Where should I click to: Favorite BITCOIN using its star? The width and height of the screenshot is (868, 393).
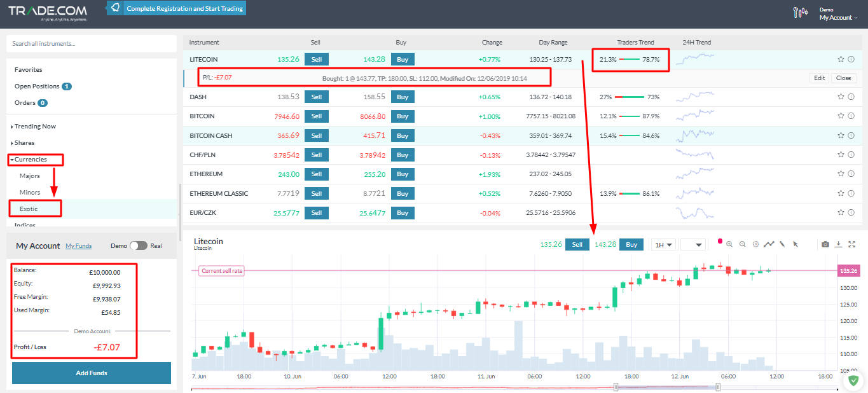[841, 116]
